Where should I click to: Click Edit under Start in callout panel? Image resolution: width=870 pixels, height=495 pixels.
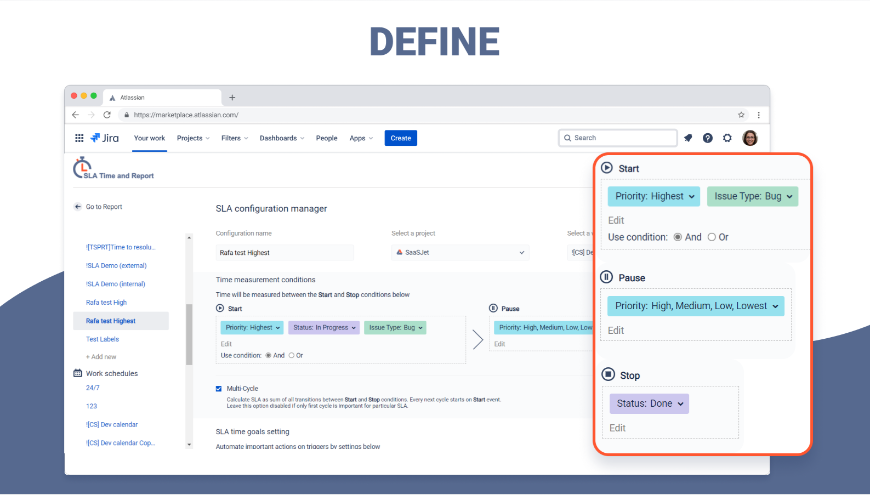click(x=616, y=220)
